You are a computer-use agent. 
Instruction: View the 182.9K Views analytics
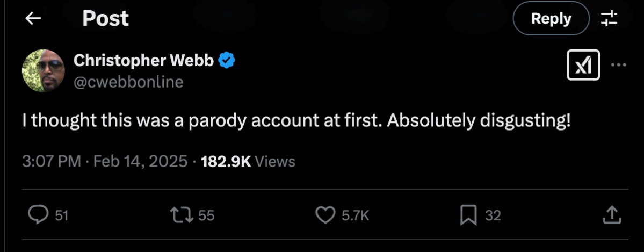coord(248,161)
